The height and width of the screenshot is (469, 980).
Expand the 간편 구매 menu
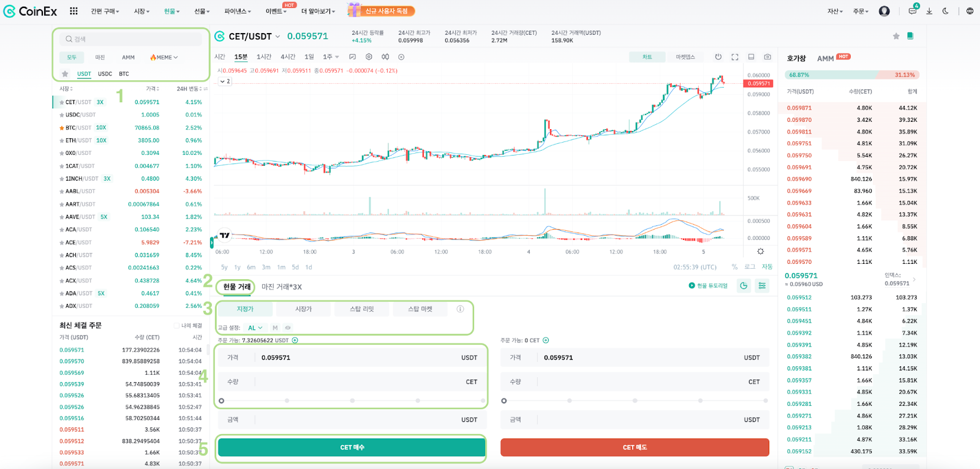coord(105,12)
